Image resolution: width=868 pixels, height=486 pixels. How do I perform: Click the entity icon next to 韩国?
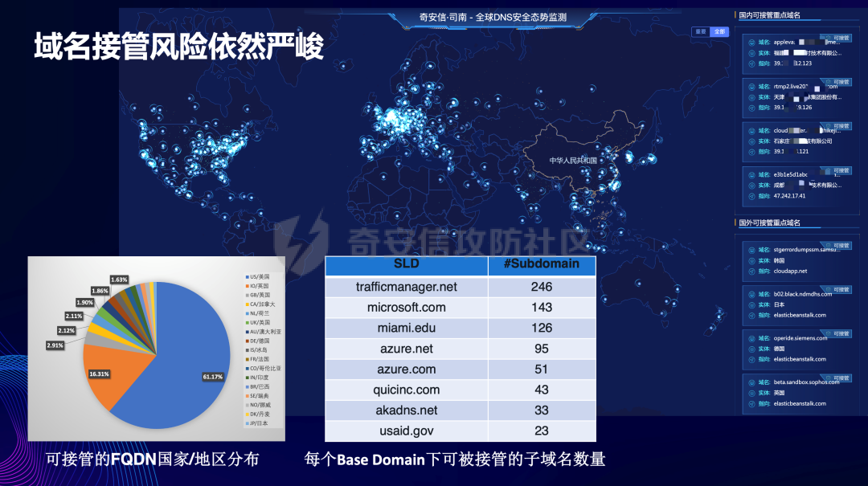tap(751, 261)
